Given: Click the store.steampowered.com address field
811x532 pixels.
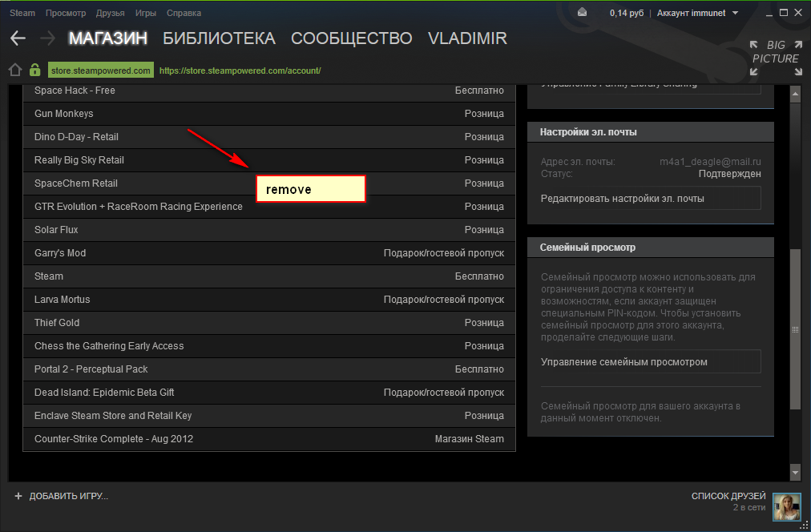Looking at the screenshot, I should (101, 71).
